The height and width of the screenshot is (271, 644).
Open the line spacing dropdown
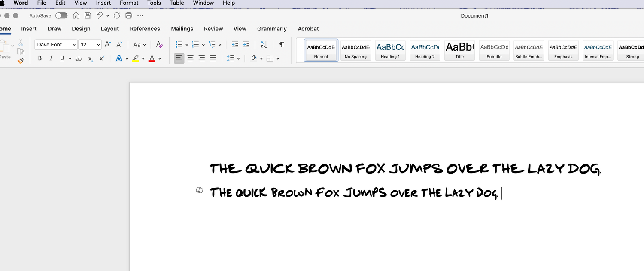click(x=233, y=58)
